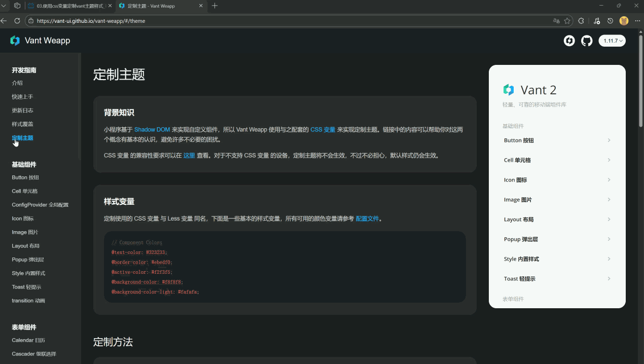Open the user profile avatar
The width and height of the screenshot is (644, 364).
pos(624,21)
